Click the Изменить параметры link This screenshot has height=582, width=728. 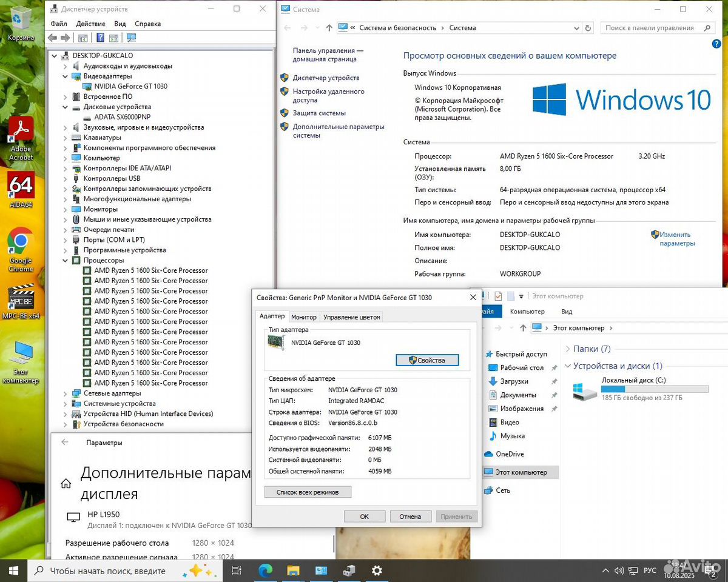(x=677, y=239)
